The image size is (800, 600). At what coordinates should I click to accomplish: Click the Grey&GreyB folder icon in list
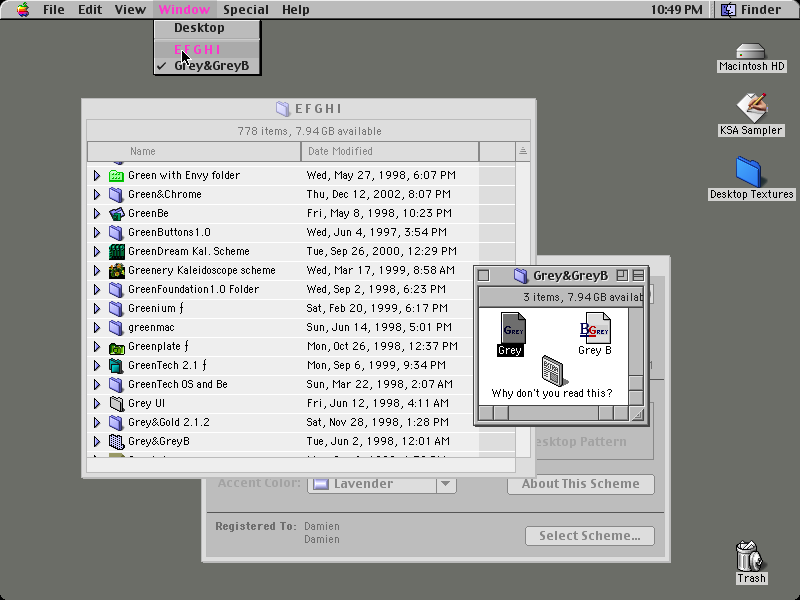coord(116,442)
